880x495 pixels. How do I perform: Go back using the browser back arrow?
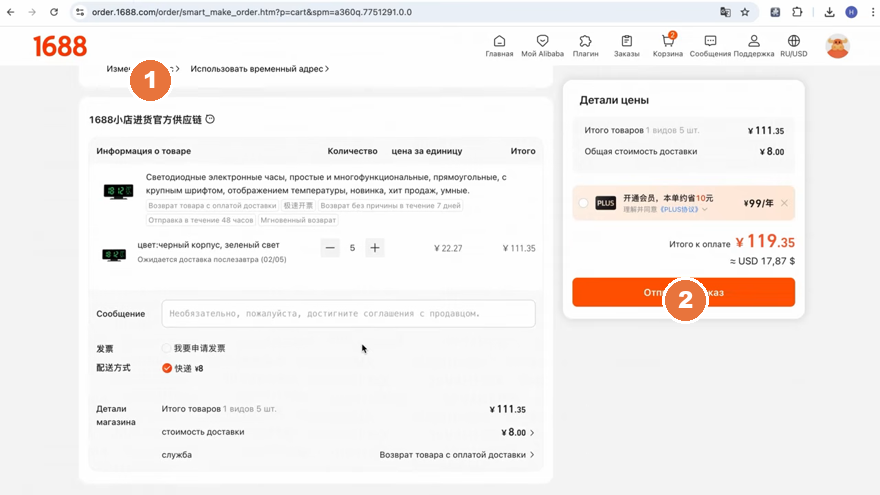click(11, 12)
